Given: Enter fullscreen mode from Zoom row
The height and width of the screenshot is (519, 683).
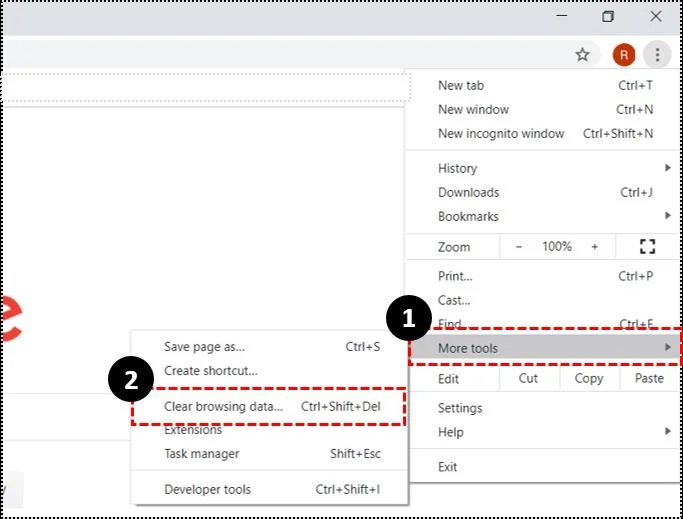Looking at the screenshot, I should 647,247.
